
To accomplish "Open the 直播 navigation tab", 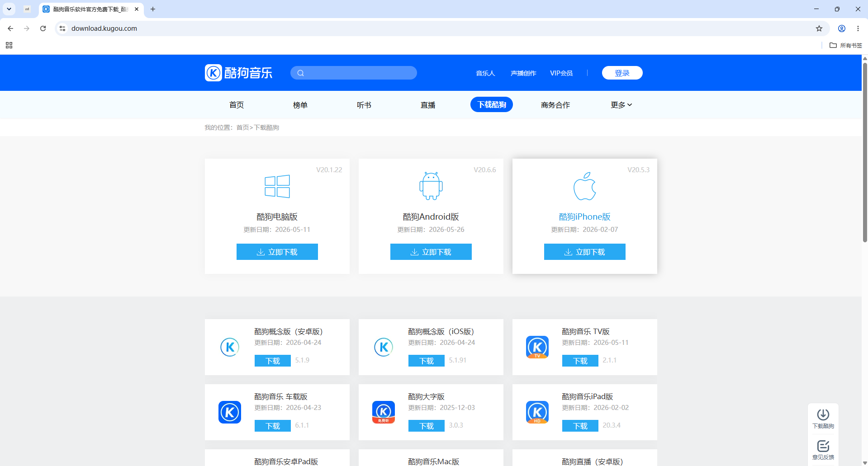I will pos(428,105).
